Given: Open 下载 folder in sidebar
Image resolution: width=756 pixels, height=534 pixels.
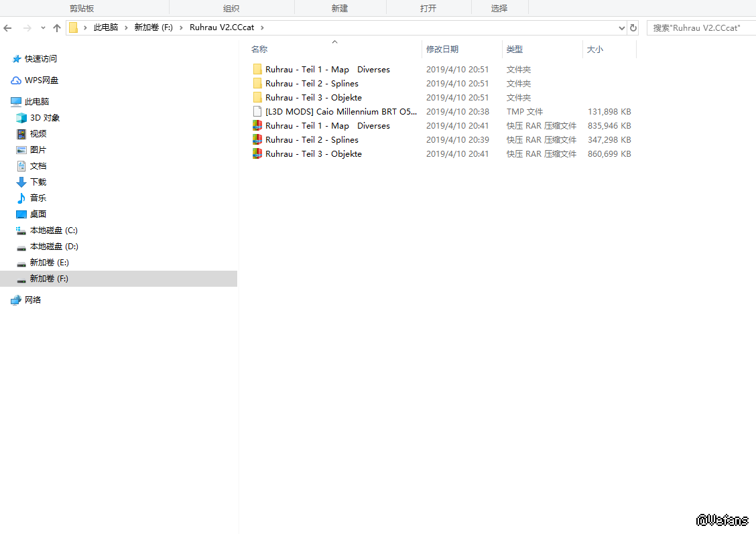Looking at the screenshot, I should [38, 182].
